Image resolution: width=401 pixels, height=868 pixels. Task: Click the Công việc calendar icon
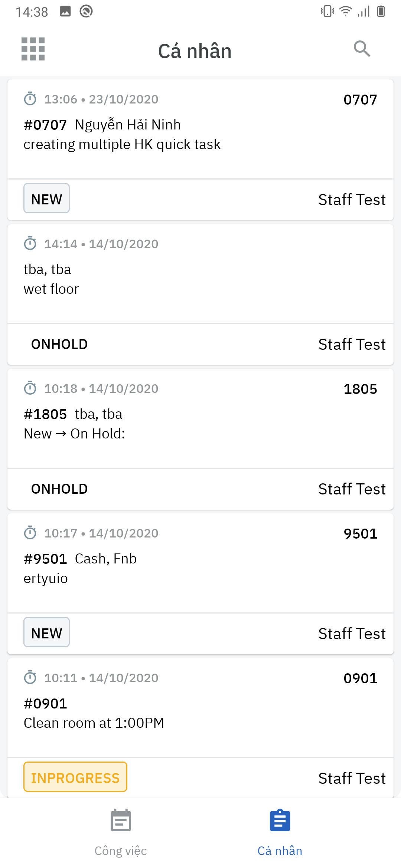pos(121,820)
